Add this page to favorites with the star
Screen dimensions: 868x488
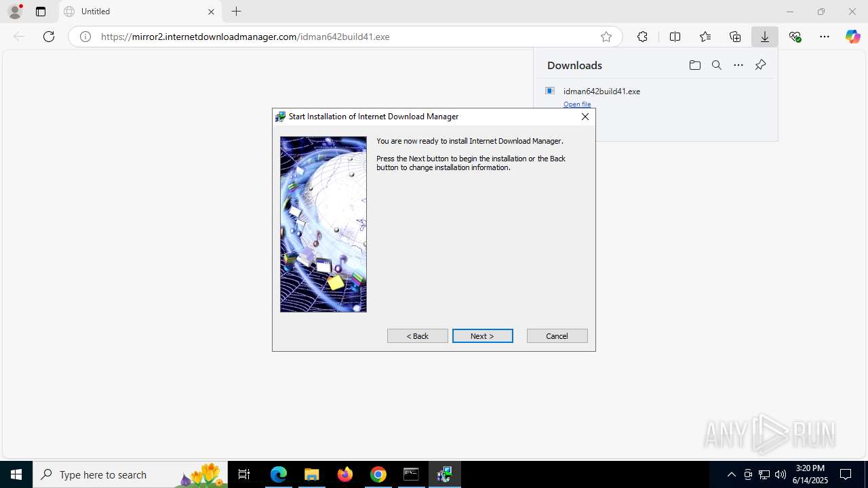click(606, 37)
